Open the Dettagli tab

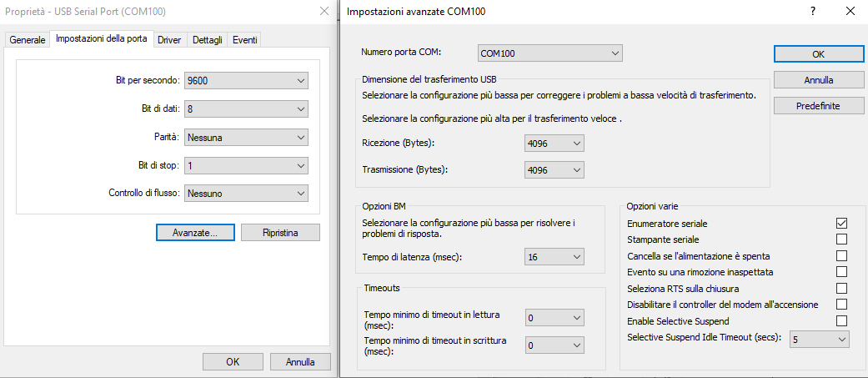[208, 40]
